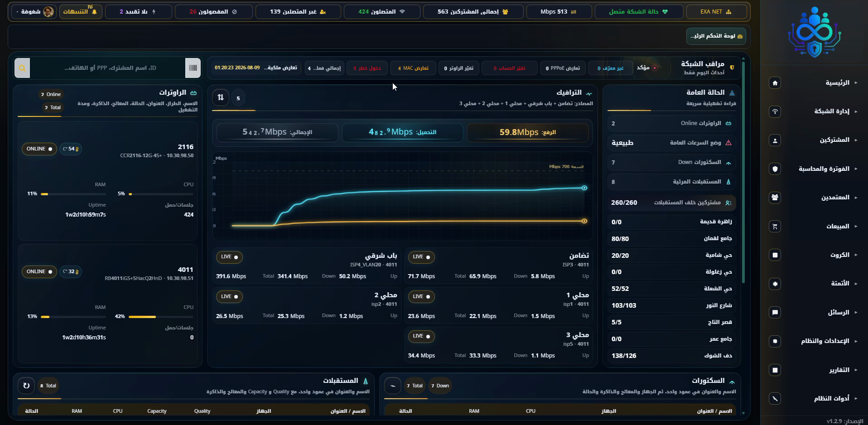Viewport: 868px width, 425px height.
Task: Click the home icon beside الرئيسية
Action: point(775,83)
